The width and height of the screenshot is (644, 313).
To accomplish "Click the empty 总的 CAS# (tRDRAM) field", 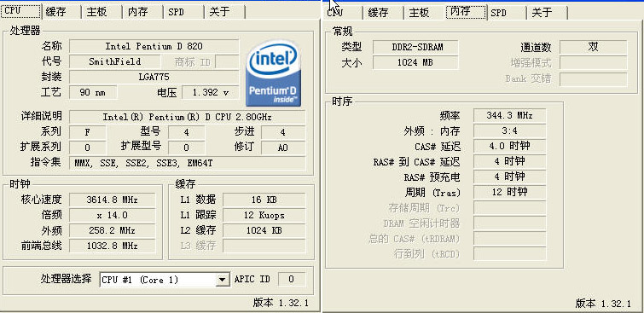I will click(510, 238).
